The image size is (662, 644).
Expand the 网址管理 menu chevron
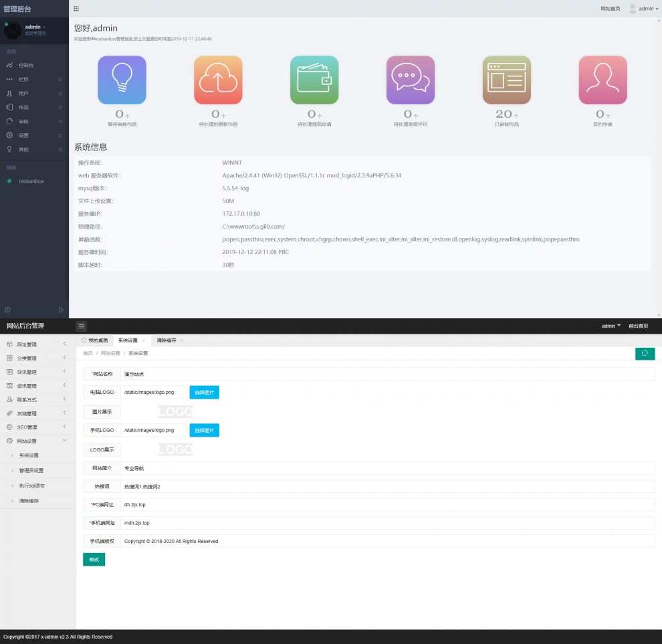coord(65,344)
